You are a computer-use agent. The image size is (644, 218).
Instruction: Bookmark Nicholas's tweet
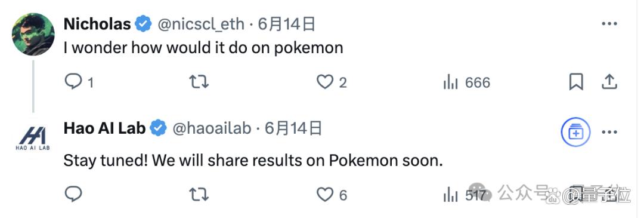click(x=576, y=82)
